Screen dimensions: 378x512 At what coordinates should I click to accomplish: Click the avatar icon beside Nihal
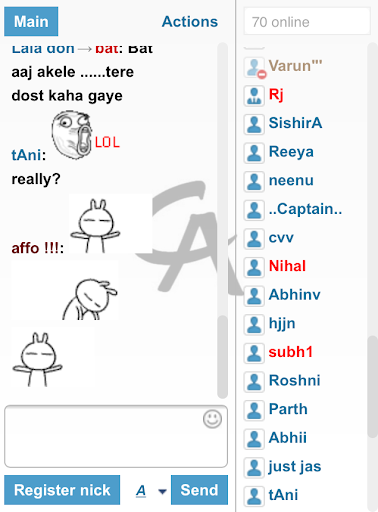254,268
